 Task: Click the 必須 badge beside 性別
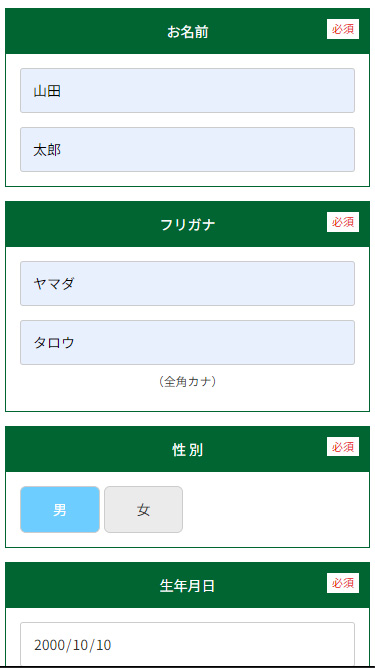pos(343,447)
